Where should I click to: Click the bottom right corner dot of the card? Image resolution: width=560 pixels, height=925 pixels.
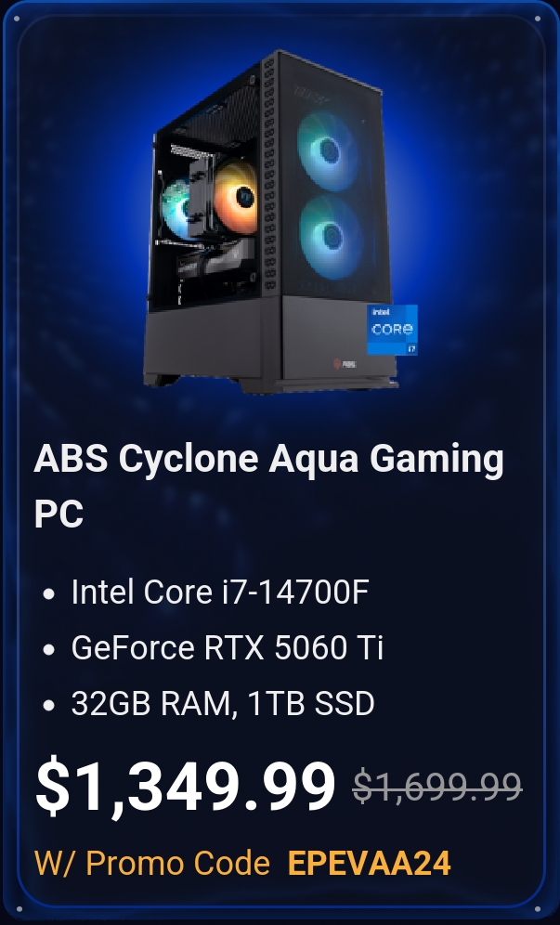tap(538, 909)
